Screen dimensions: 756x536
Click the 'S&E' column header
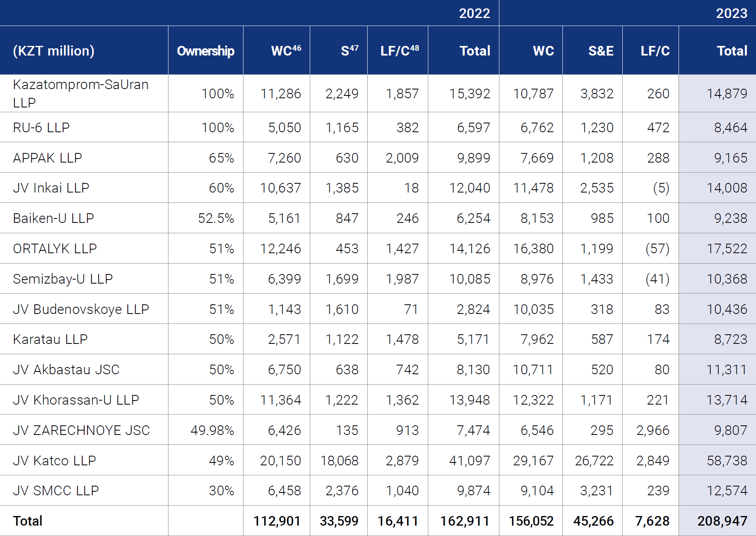tap(601, 51)
